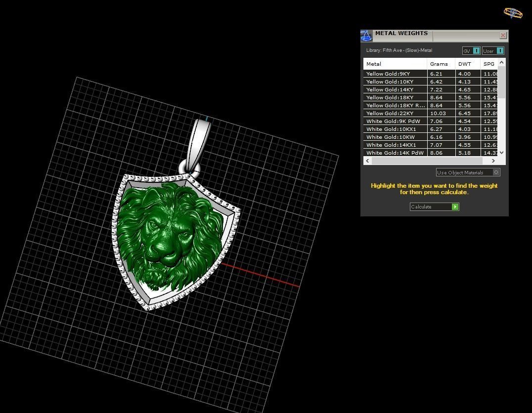This screenshot has height=413, width=532.
Task: Close the Metal Weights panel
Action: (x=503, y=35)
